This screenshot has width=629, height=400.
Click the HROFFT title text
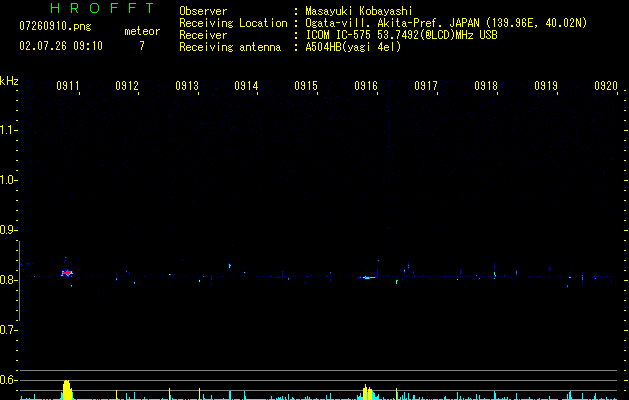tap(103, 8)
